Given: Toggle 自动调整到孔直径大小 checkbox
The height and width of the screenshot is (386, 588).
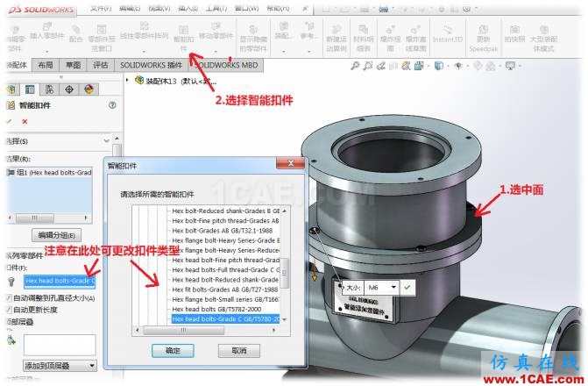Looking at the screenshot, I should point(9,297).
